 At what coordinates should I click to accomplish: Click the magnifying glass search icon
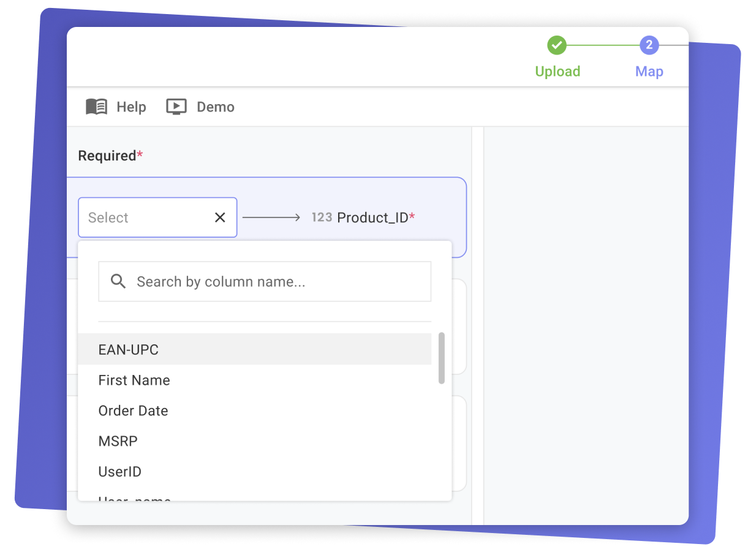pyautogui.click(x=118, y=281)
